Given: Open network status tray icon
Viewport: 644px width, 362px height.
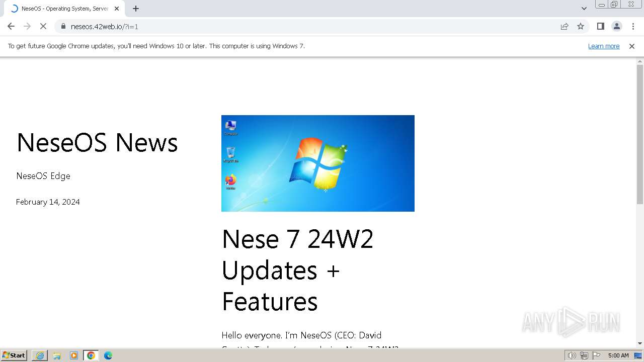Looking at the screenshot, I should point(584,355).
